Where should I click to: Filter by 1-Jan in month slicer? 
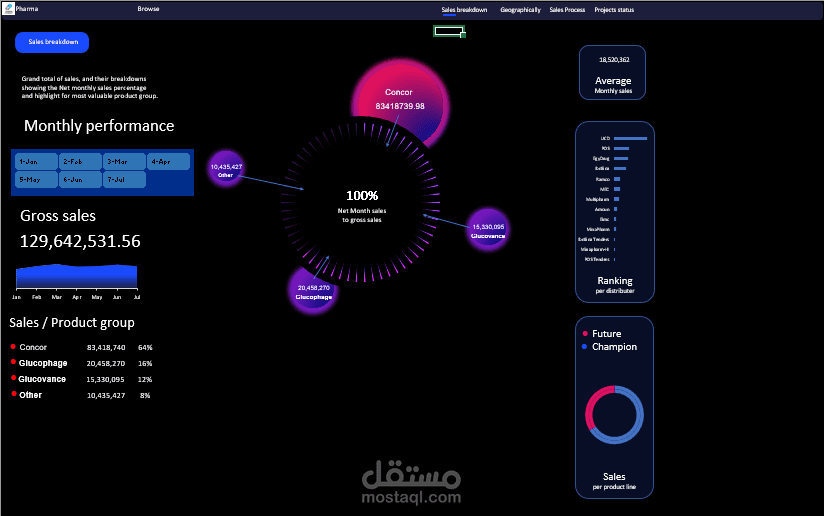[36, 162]
